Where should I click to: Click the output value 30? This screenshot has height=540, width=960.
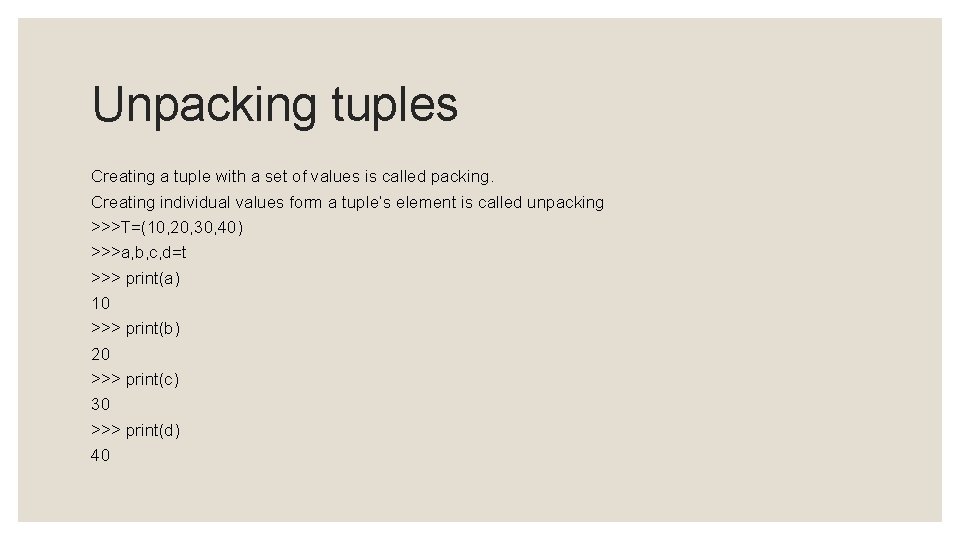click(100, 405)
